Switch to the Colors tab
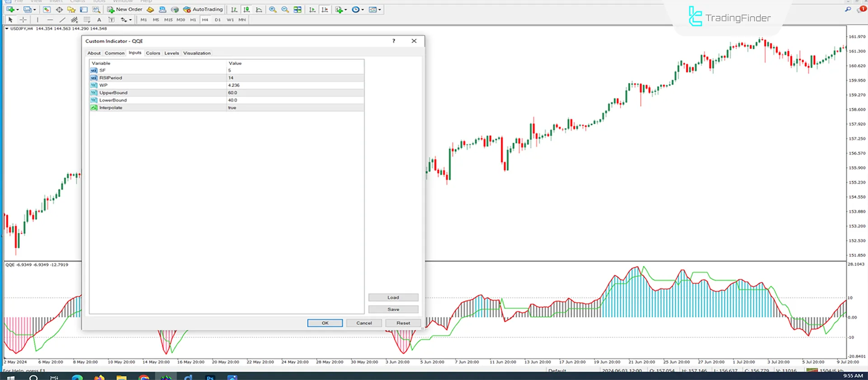 pyautogui.click(x=153, y=53)
